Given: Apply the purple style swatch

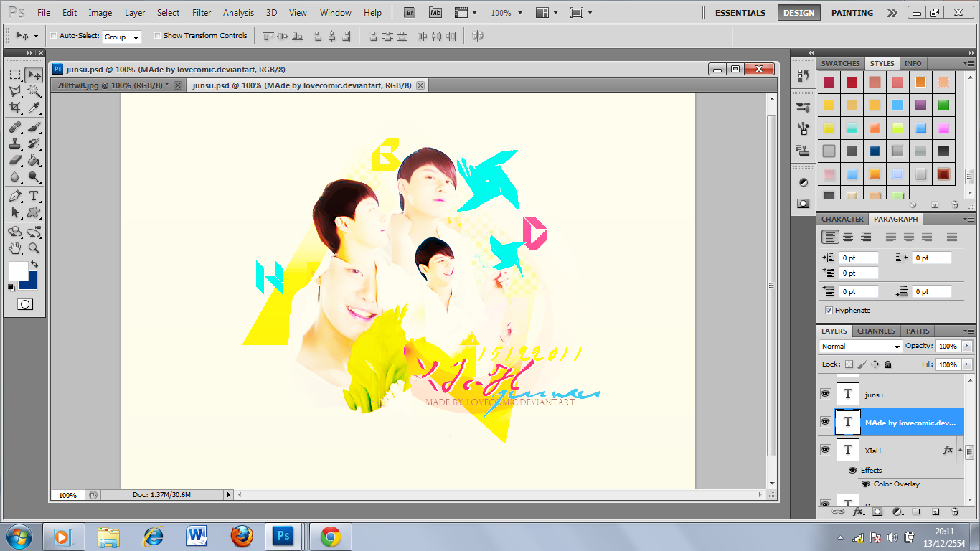Looking at the screenshot, I should [920, 105].
